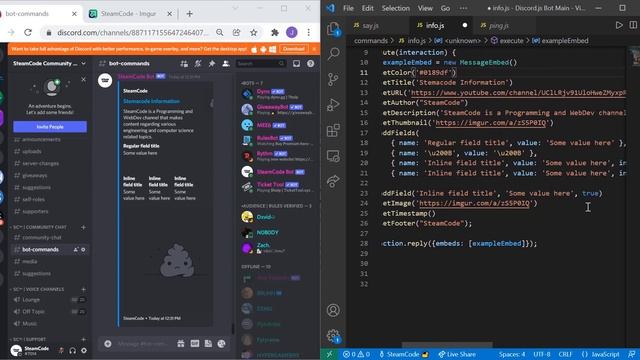Screen dimensions: 640x360
Task: Reload the Chrome page
Action: coord(28,32)
